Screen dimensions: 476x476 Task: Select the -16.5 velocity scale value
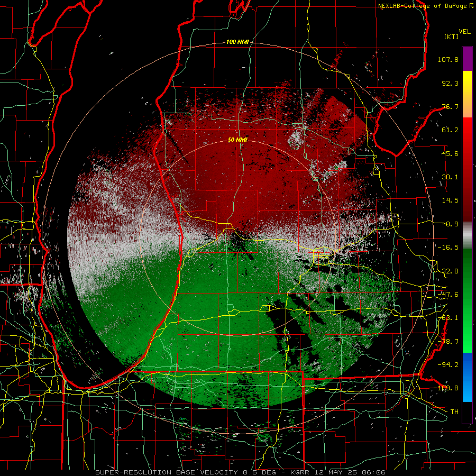click(448, 248)
